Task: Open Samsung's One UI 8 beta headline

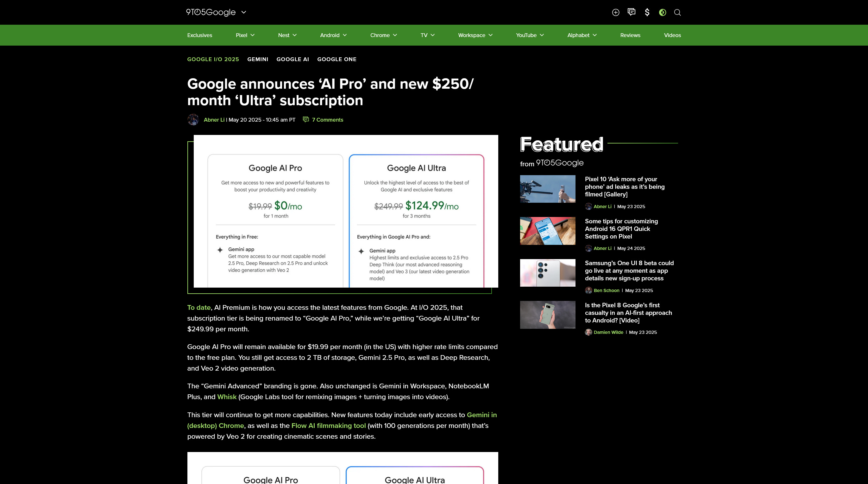Action: [629, 271]
